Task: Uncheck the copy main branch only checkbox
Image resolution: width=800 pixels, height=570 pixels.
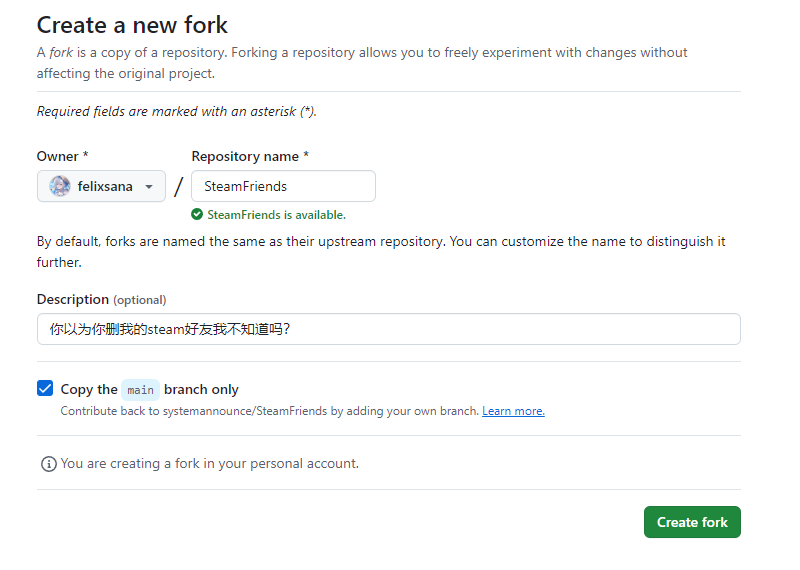Action: tap(45, 388)
